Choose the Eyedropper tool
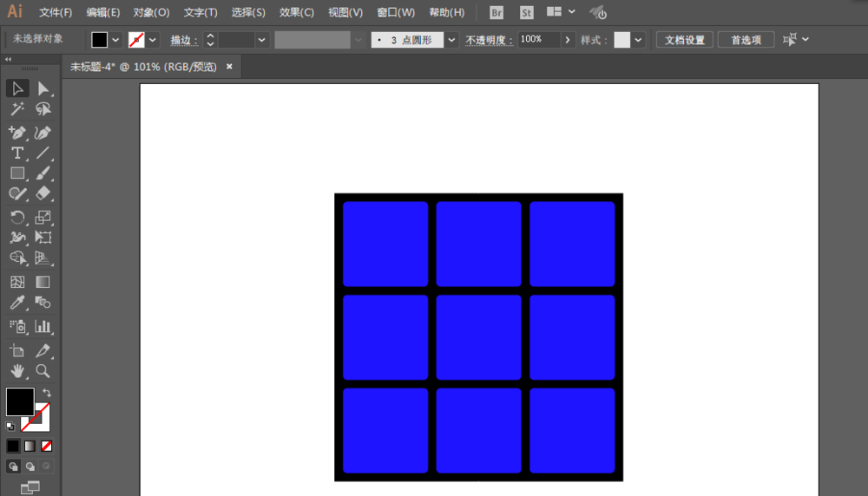Image resolution: width=868 pixels, height=496 pixels. [x=17, y=303]
